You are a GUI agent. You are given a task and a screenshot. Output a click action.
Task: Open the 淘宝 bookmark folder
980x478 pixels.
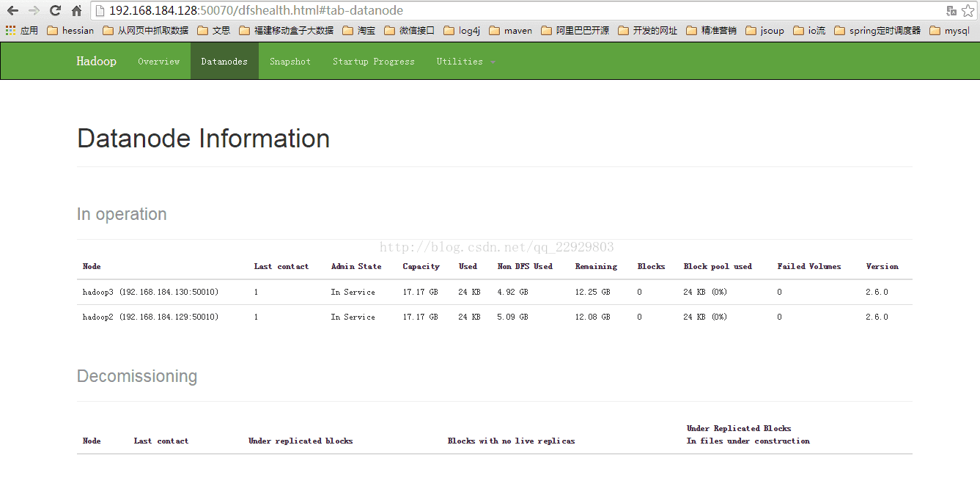pos(358,31)
